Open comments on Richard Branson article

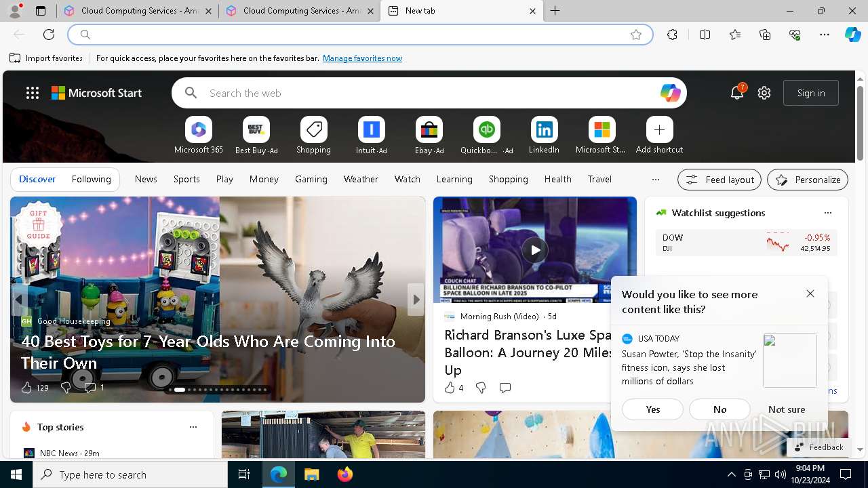tap(505, 388)
